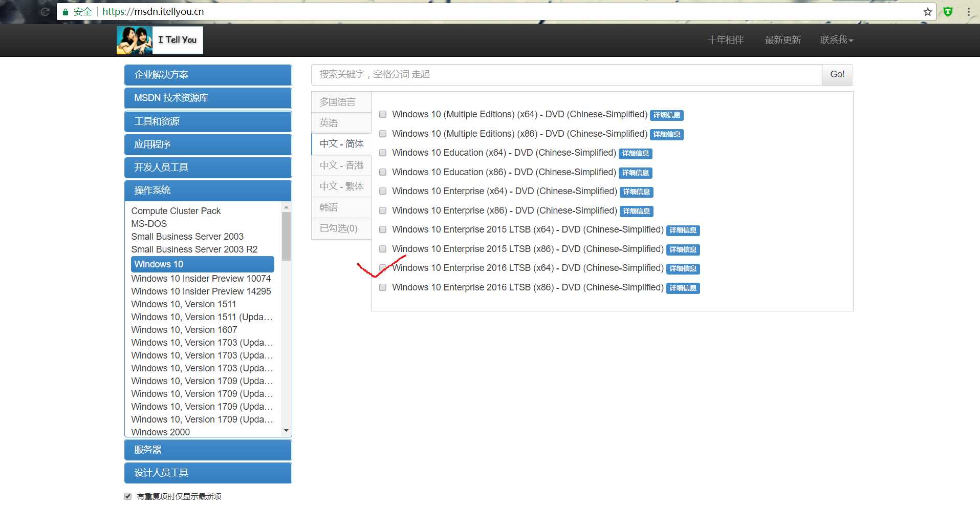
Task: Open 详细信息 for Enterprise x64
Action: click(637, 192)
